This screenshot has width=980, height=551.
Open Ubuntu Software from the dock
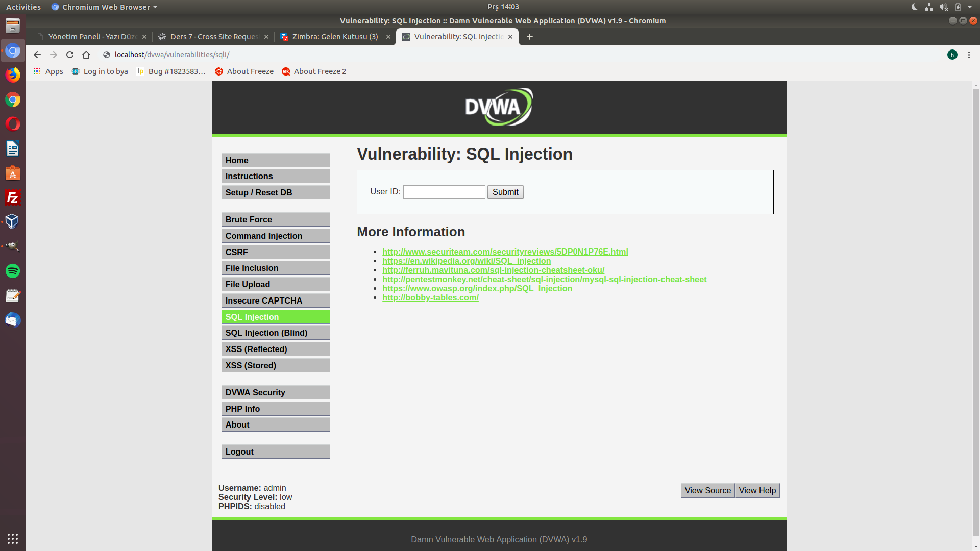tap(13, 173)
